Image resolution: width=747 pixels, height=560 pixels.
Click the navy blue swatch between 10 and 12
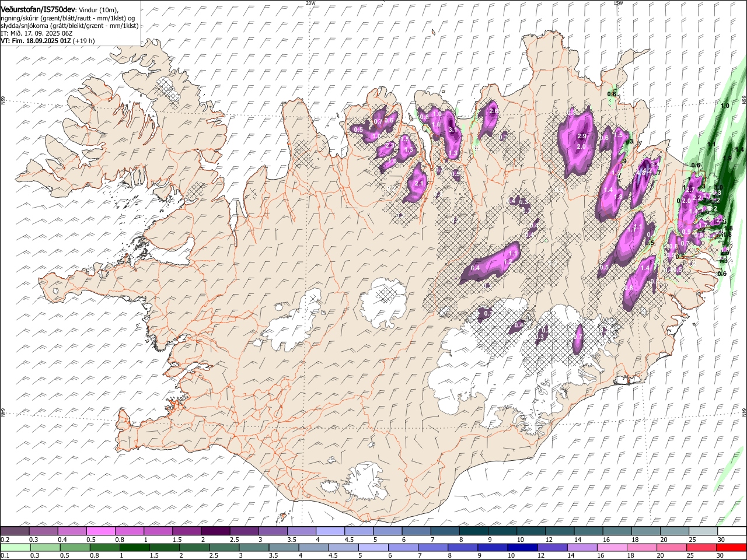[x=522, y=547]
